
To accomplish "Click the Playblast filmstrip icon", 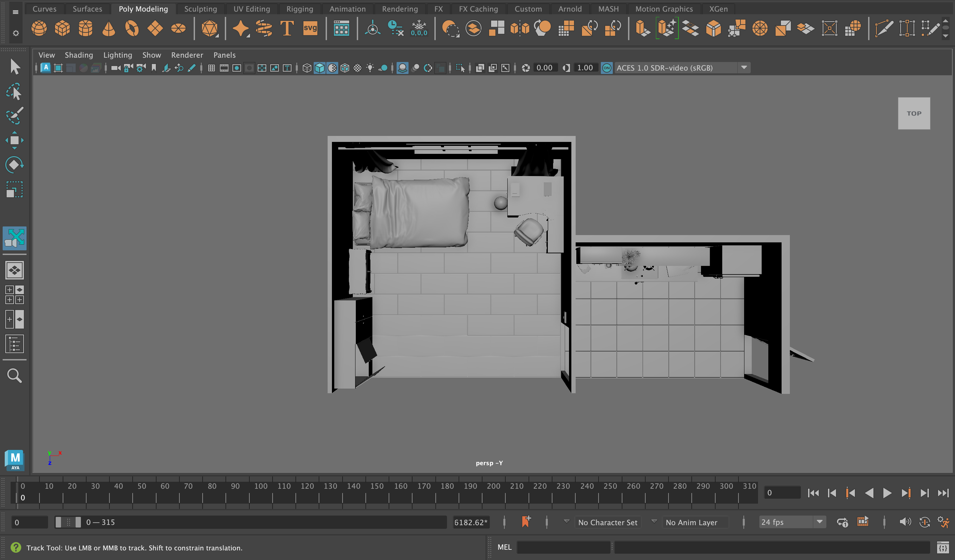I will (863, 522).
